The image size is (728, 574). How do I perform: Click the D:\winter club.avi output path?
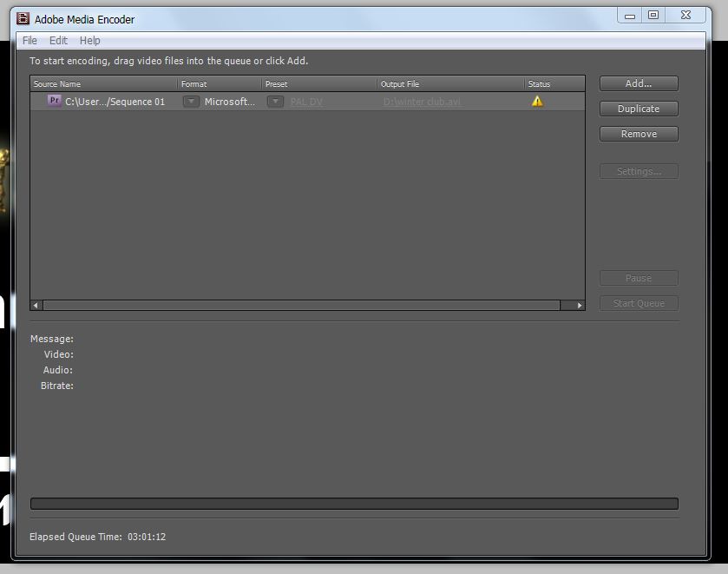click(422, 102)
